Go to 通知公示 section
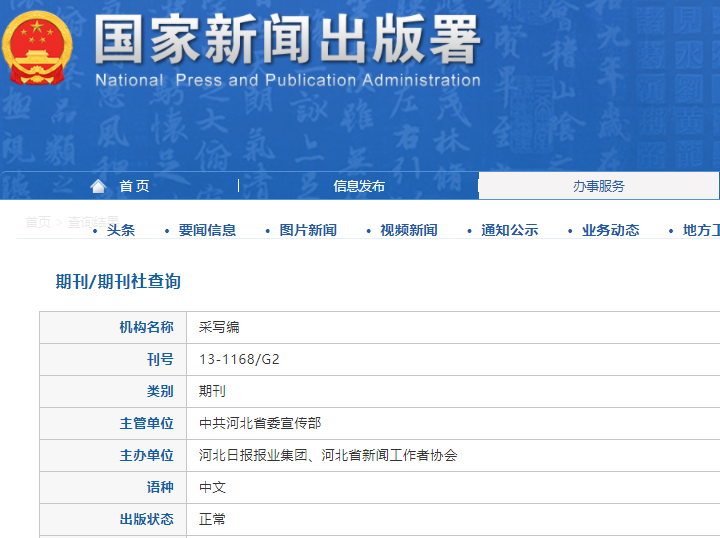 [x=509, y=230]
